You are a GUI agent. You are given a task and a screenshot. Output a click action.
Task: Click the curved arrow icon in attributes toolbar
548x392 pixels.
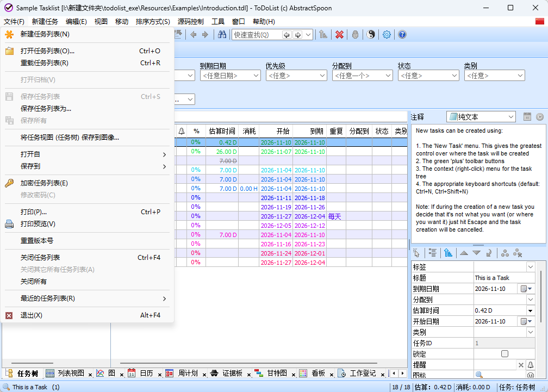pos(489,253)
